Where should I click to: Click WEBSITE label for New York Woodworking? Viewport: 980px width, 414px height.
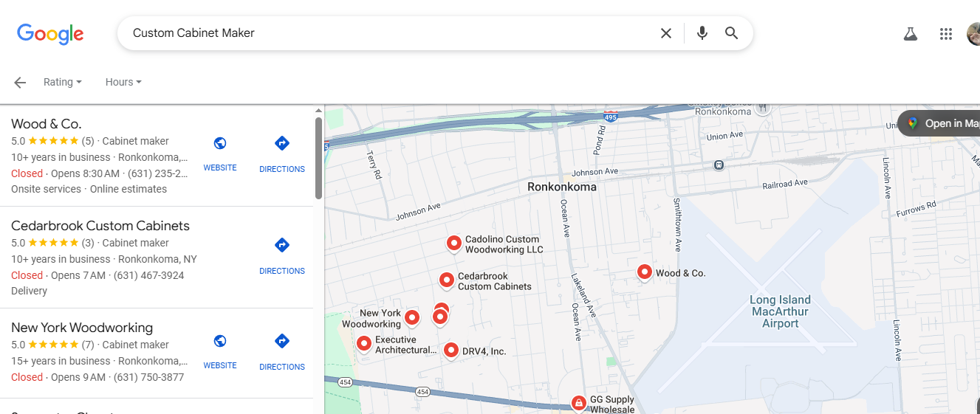220,366
